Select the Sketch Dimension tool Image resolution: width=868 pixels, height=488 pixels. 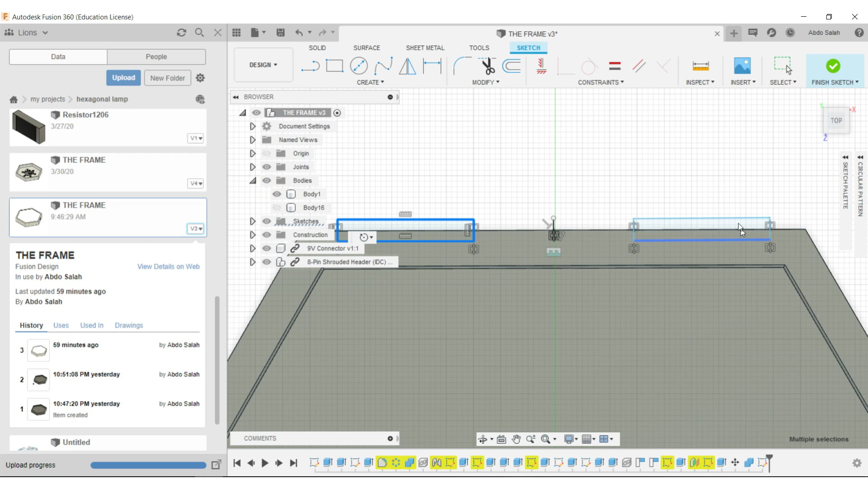point(432,66)
